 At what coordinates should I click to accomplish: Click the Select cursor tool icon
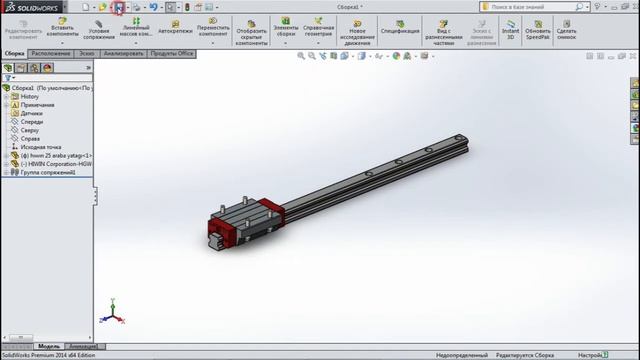[171, 7]
